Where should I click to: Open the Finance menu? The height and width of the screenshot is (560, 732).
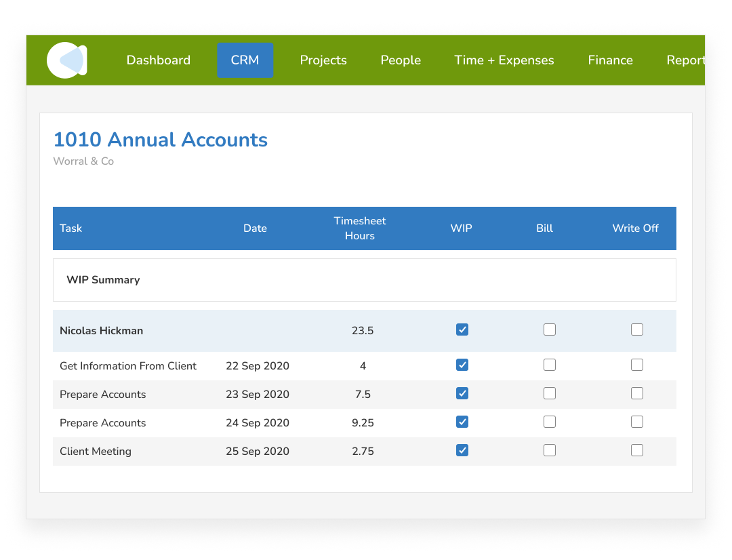(x=610, y=60)
